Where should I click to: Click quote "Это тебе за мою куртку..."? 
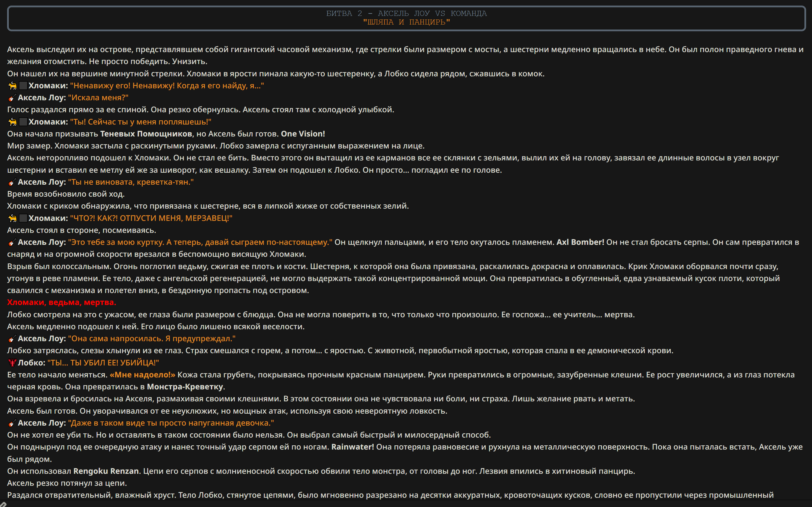click(200, 242)
